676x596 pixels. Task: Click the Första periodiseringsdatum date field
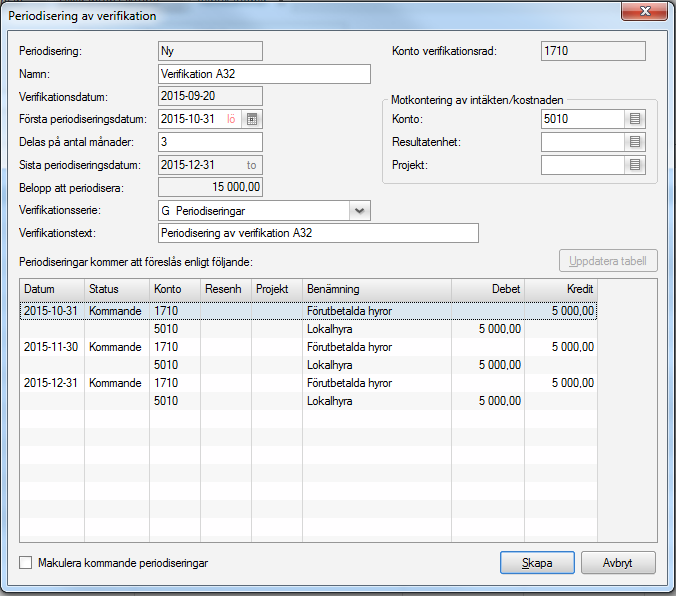(x=200, y=119)
